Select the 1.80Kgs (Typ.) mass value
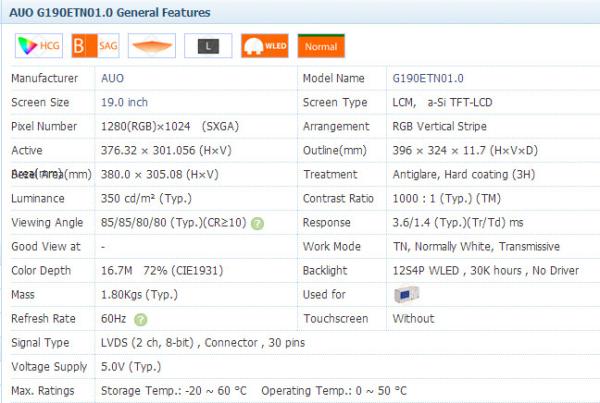The width and height of the screenshot is (600, 403). tap(140, 295)
